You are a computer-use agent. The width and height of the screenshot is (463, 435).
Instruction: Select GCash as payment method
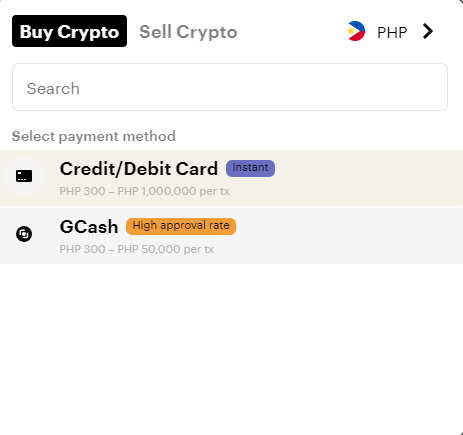(231, 236)
